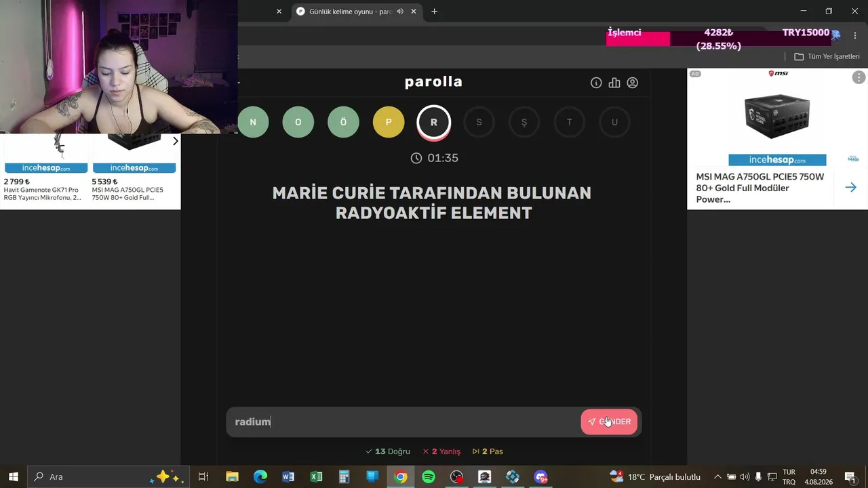Click the İşlemci donation goal bar
The width and height of the screenshot is (868, 488).
(x=719, y=39)
